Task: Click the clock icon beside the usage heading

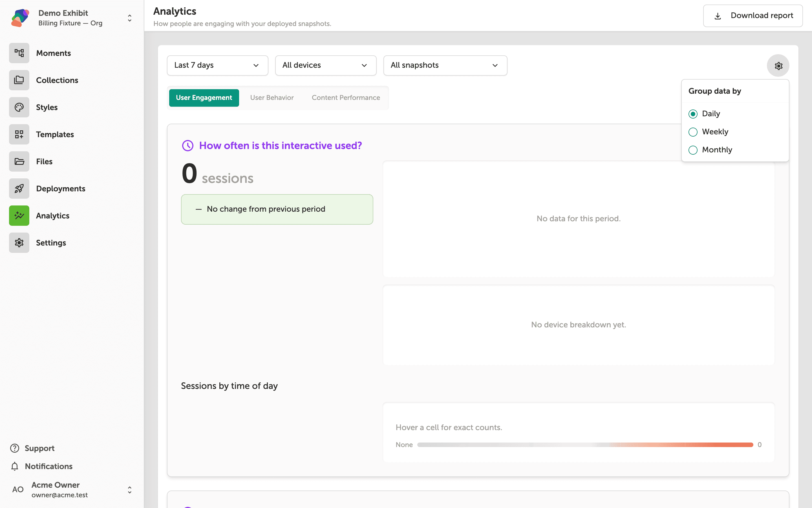Action: (x=187, y=145)
